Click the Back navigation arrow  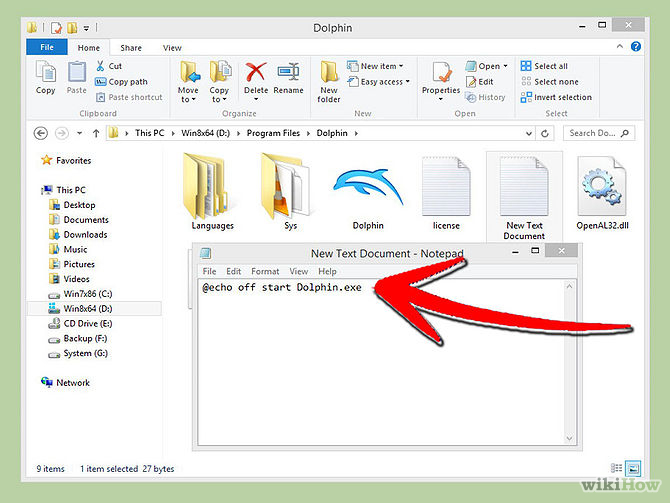[x=41, y=133]
